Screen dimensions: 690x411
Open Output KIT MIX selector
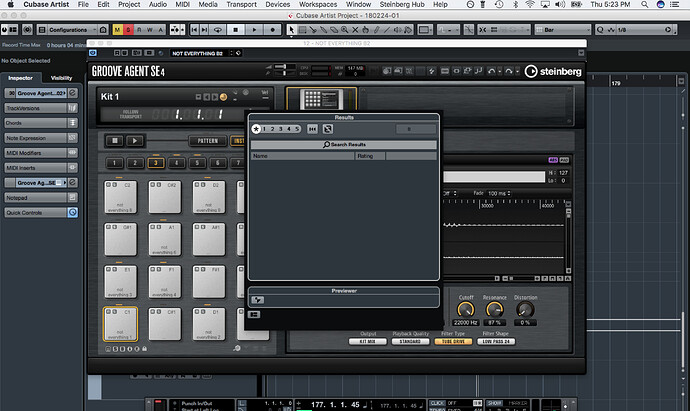(x=367, y=341)
